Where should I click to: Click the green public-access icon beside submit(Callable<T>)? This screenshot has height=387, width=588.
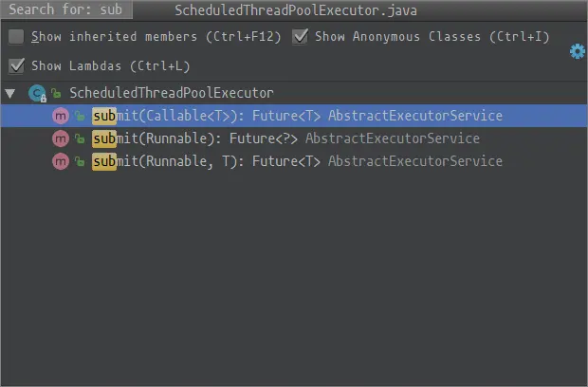(81, 117)
